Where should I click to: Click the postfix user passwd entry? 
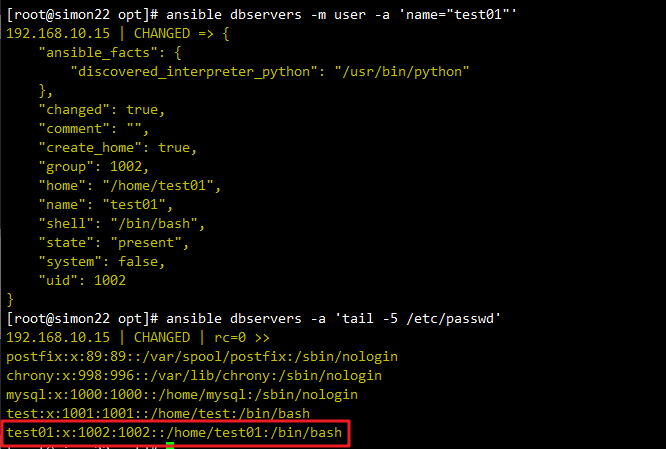170,356
